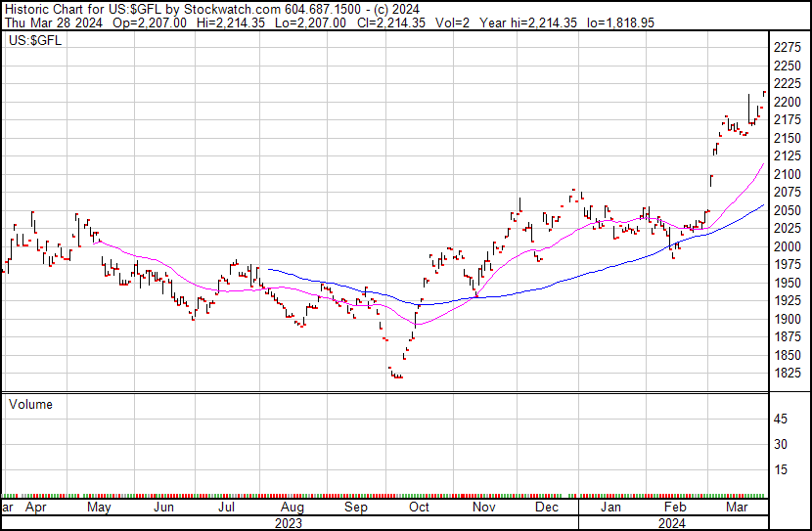The image size is (812, 531).
Task: Click the 15 volume axis label
Action: point(782,470)
